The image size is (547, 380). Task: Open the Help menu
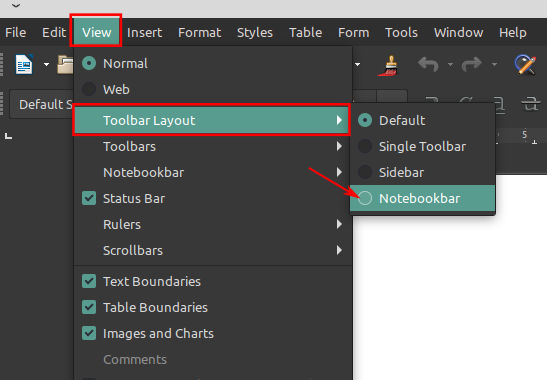(x=512, y=32)
